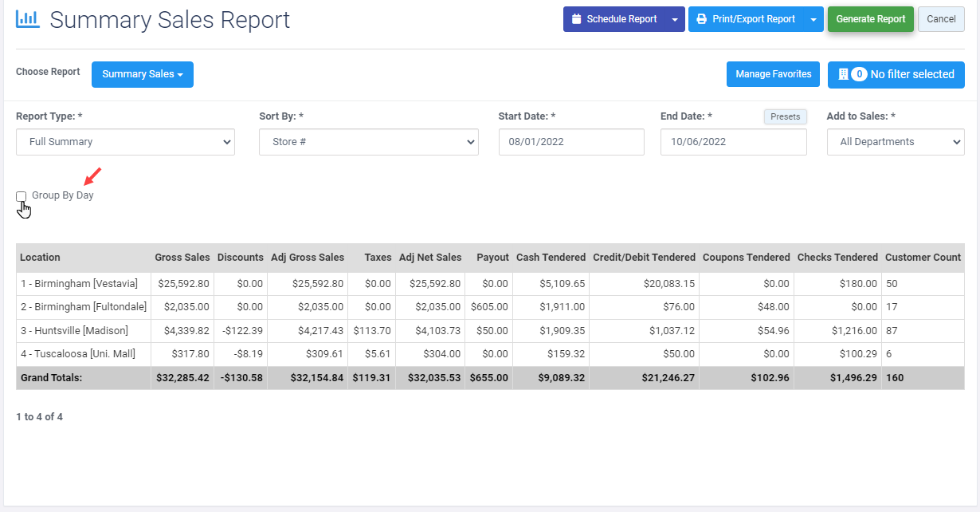Click the Customer Count column header
This screenshot has height=512, width=980.
pos(923,258)
